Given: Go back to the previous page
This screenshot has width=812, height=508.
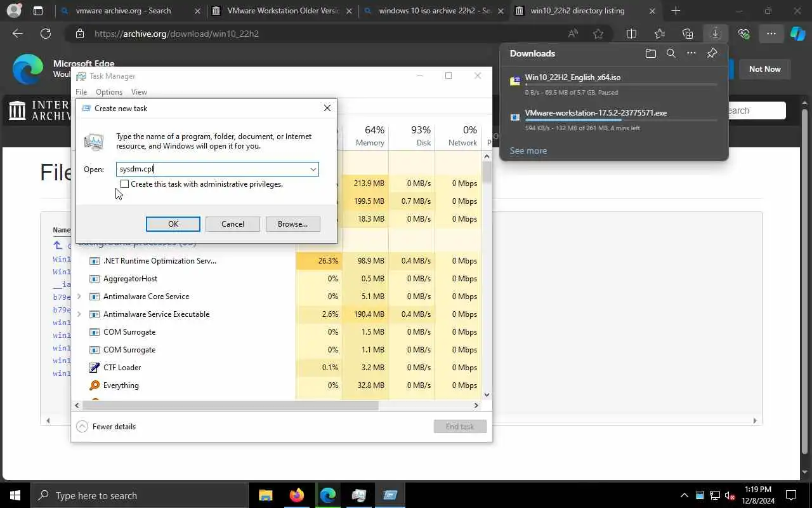Looking at the screenshot, I should [x=18, y=34].
